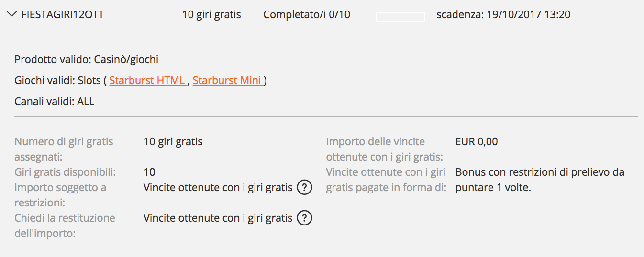
Task: Show help for Chiedi la restituzione dell'importo
Action: pos(304,218)
